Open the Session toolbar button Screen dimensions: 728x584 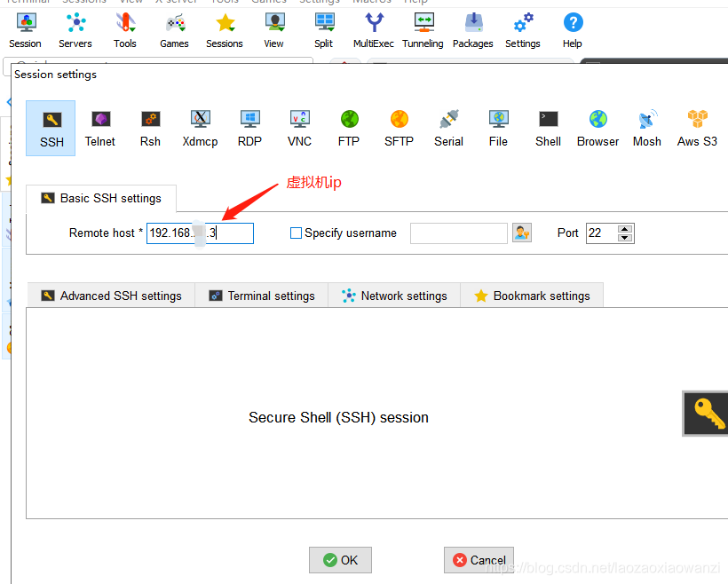pyautogui.click(x=26, y=31)
